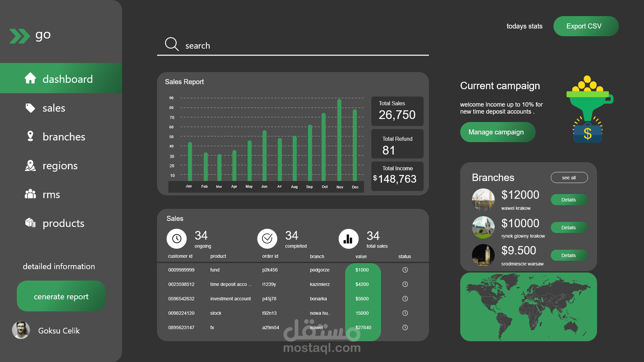Screen dimensions: 644x362
Task: Click status clock icon for podgorze row
Action: (405, 270)
